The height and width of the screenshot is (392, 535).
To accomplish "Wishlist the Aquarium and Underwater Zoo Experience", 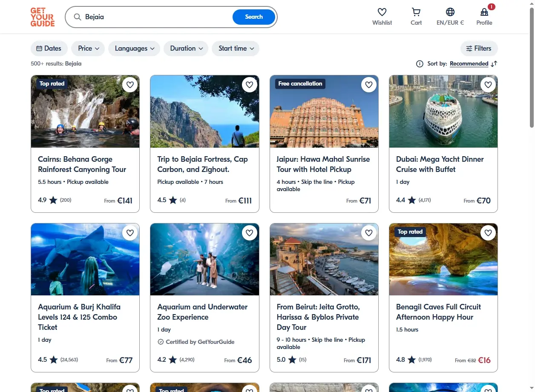I will [x=250, y=233].
